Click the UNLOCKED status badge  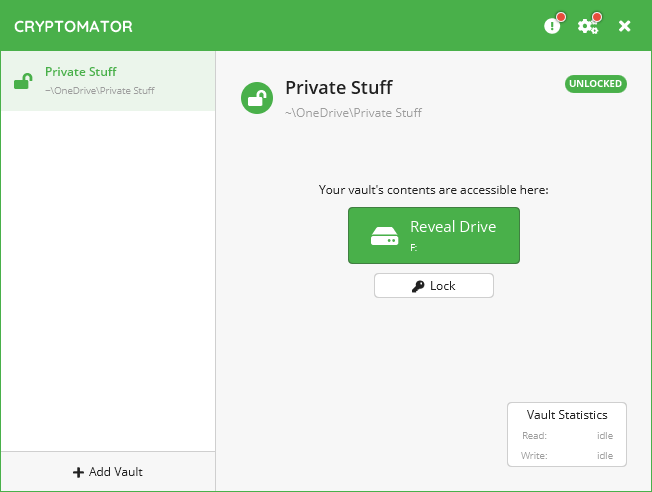point(595,84)
